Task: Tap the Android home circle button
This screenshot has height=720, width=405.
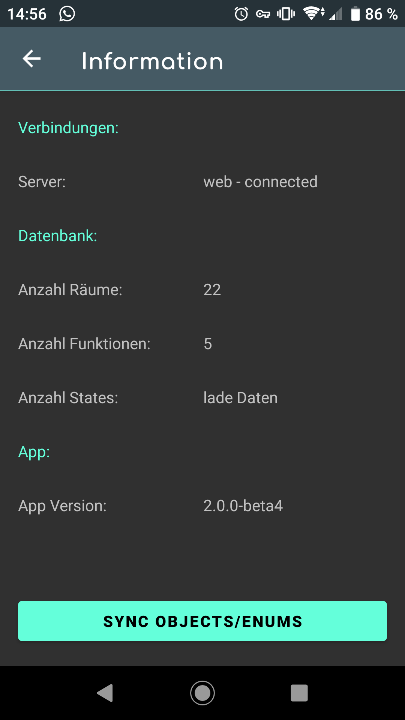Action: click(202, 692)
